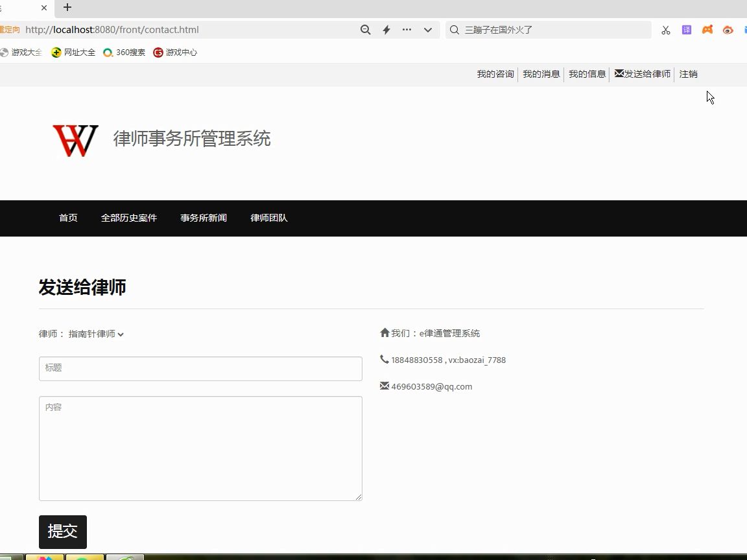
Task: Click the lightning bolt icon beside the address bar
Action: tap(386, 30)
